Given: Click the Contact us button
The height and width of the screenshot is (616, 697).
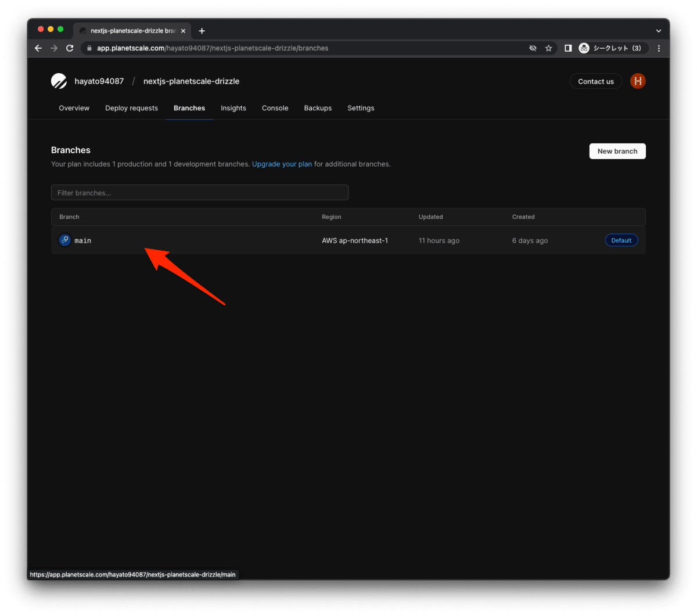Looking at the screenshot, I should (x=596, y=81).
